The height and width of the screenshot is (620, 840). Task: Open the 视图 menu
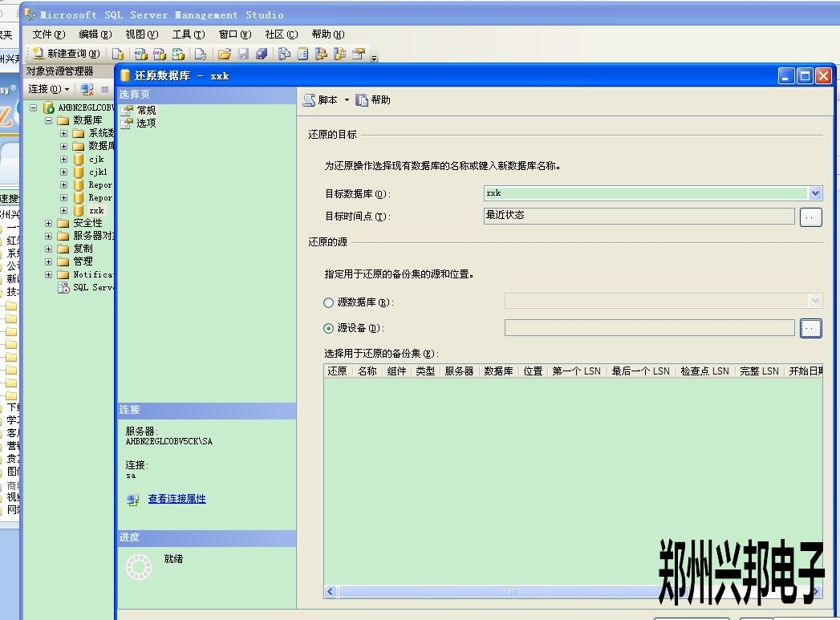tap(142, 34)
